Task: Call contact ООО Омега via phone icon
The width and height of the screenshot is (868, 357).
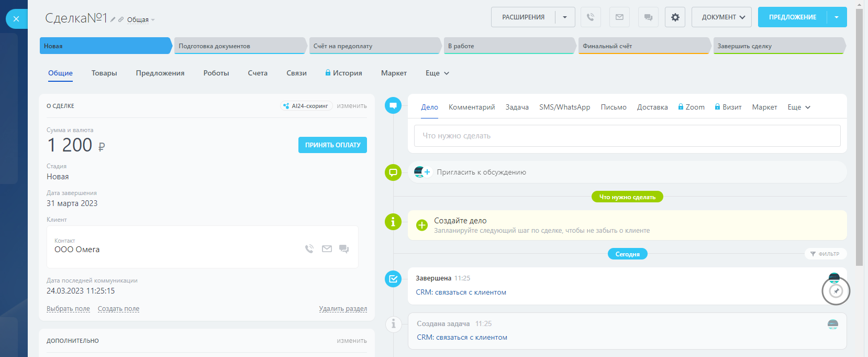Action: [309, 248]
